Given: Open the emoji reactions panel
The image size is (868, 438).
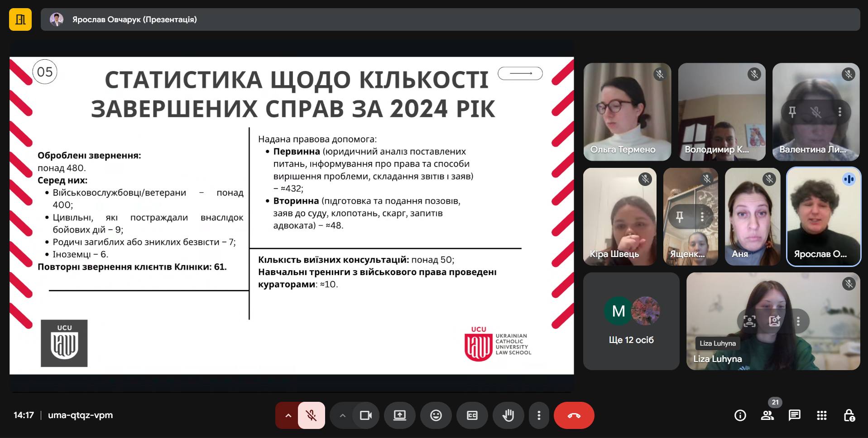Looking at the screenshot, I should tap(436, 415).
